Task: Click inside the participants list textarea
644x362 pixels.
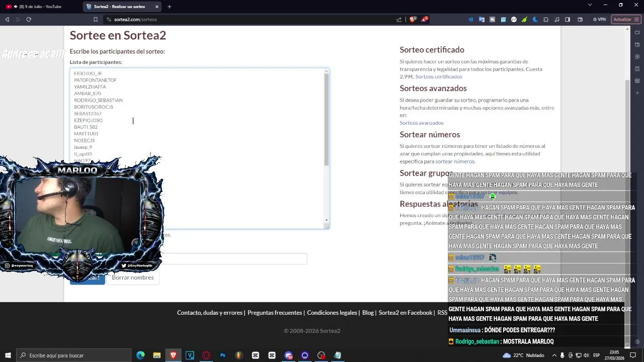Action: 199,148
